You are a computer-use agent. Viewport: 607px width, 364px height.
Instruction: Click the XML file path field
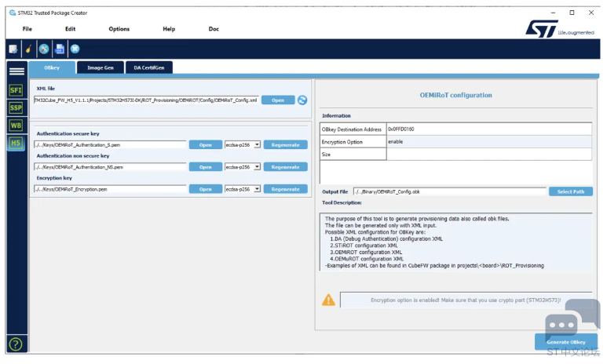[x=146, y=100]
